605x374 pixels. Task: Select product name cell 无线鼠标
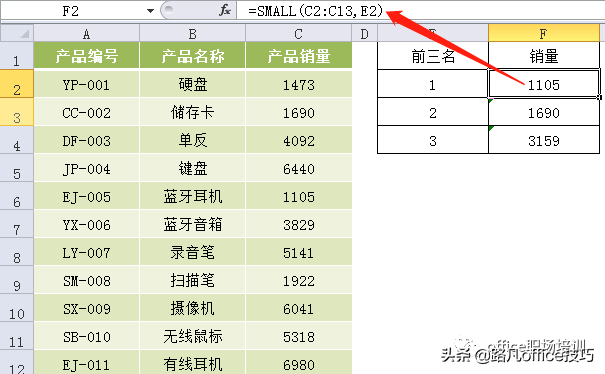tap(193, 336)
